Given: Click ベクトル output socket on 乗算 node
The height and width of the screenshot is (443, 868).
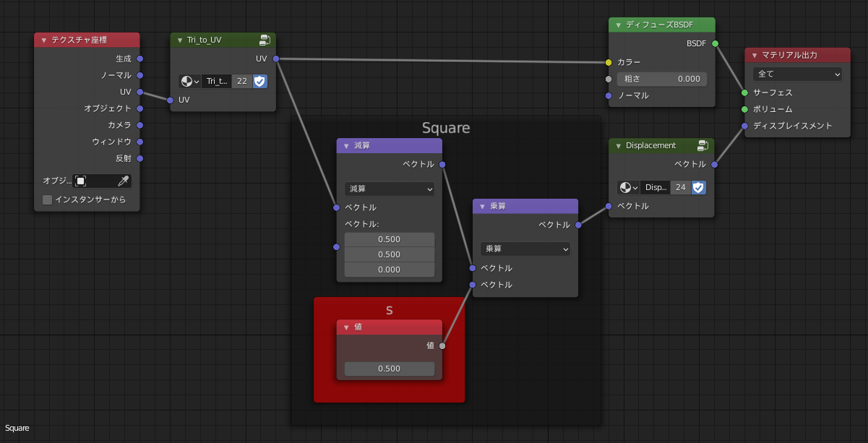Looking at the screenshot, I should (578, 225).
